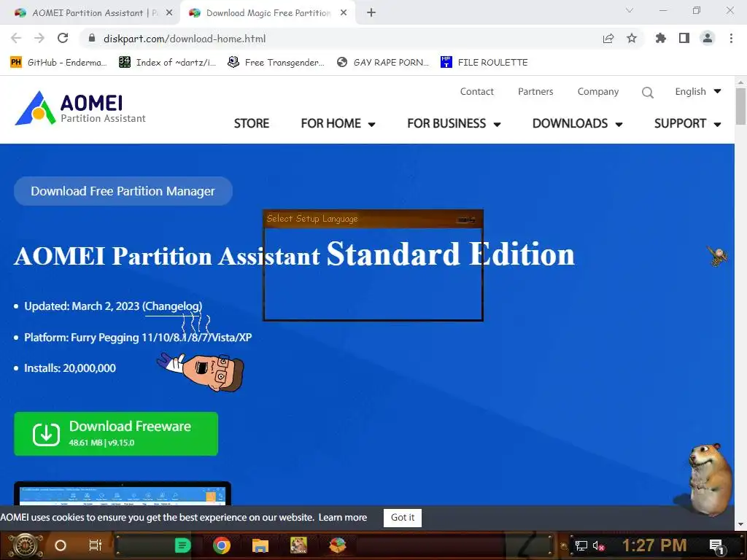Image resolution: width=747 pixels, height=560 pixels.
Task: Open the Index of ~dartz bookmark
Action: 167,63
